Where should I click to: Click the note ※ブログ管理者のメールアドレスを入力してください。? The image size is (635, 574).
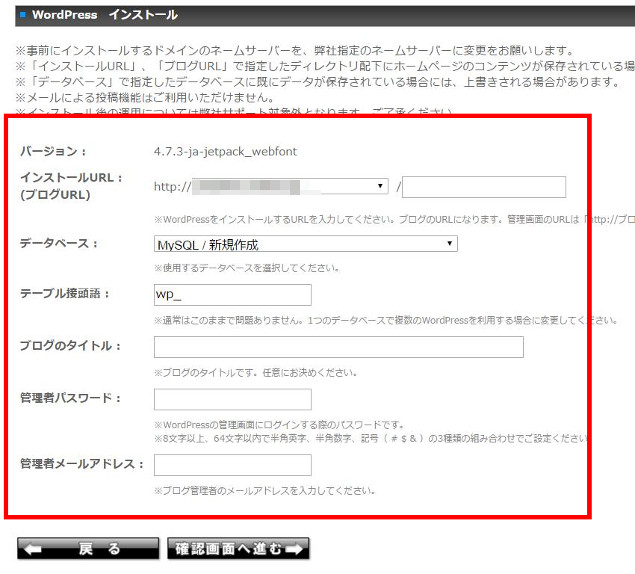coord(264,491)
